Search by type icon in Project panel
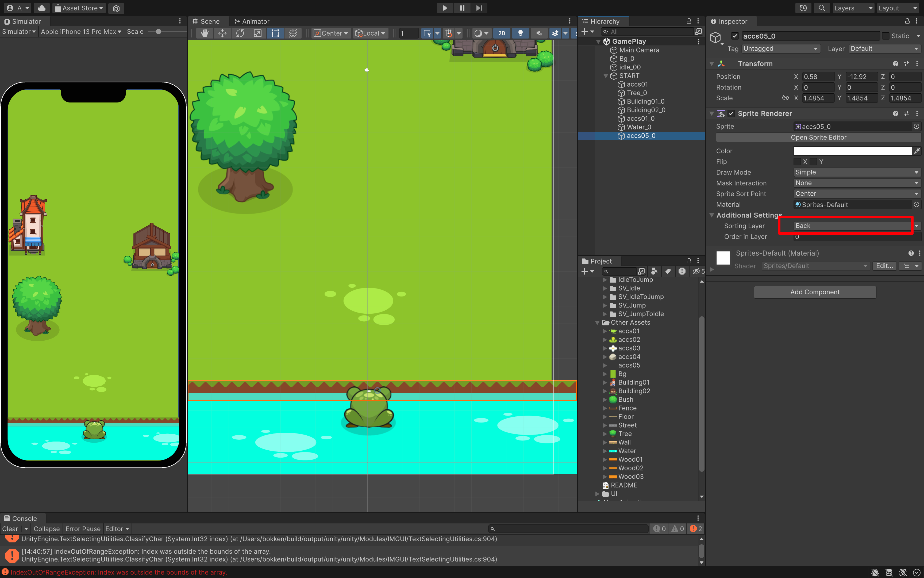924x578 pixels. click(654, 271)
